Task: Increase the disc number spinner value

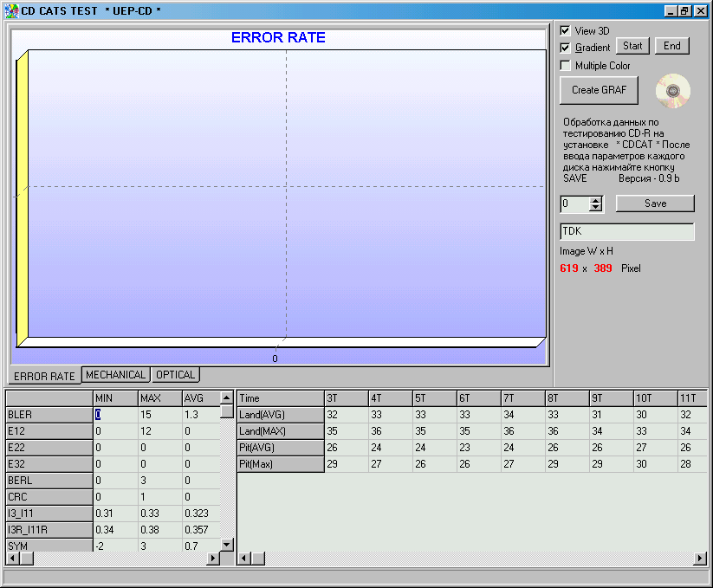Action: tap(595, 200)
